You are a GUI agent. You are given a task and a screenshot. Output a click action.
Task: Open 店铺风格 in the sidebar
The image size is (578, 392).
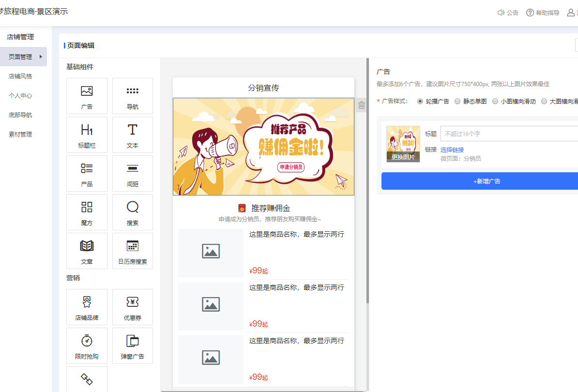tap(20, 76)
